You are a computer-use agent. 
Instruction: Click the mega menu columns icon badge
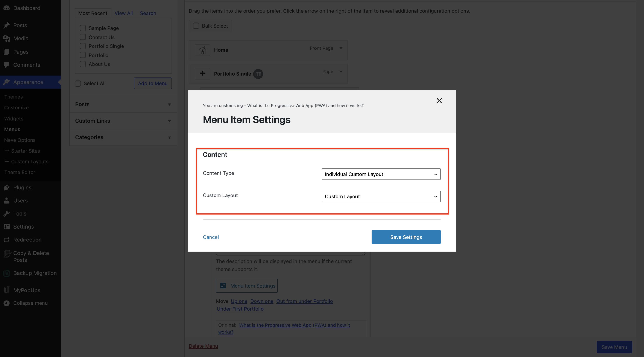[258, 74]
